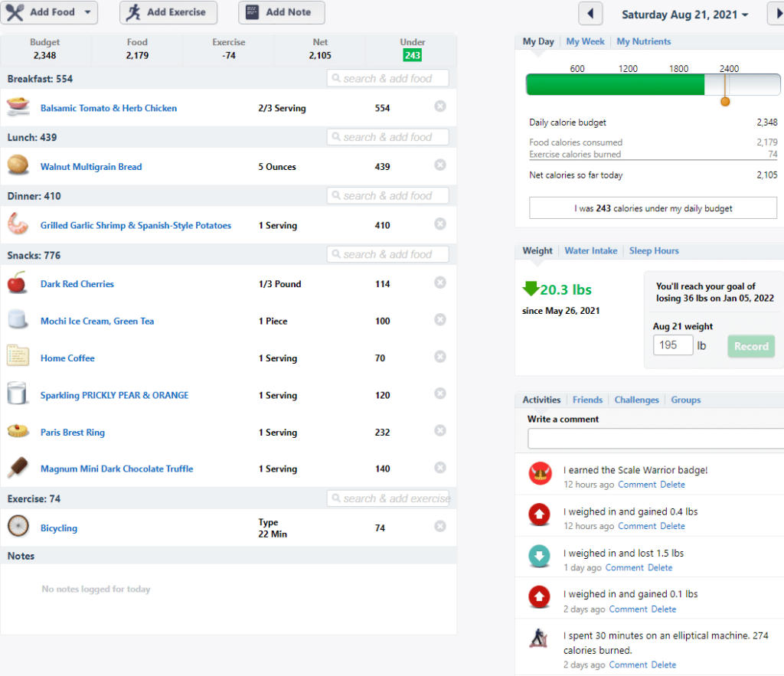This screenshot has height=676, width=784.
Task: Open the Balsamic Tomato & Herb Chicken link
Action: pos(109,108)
